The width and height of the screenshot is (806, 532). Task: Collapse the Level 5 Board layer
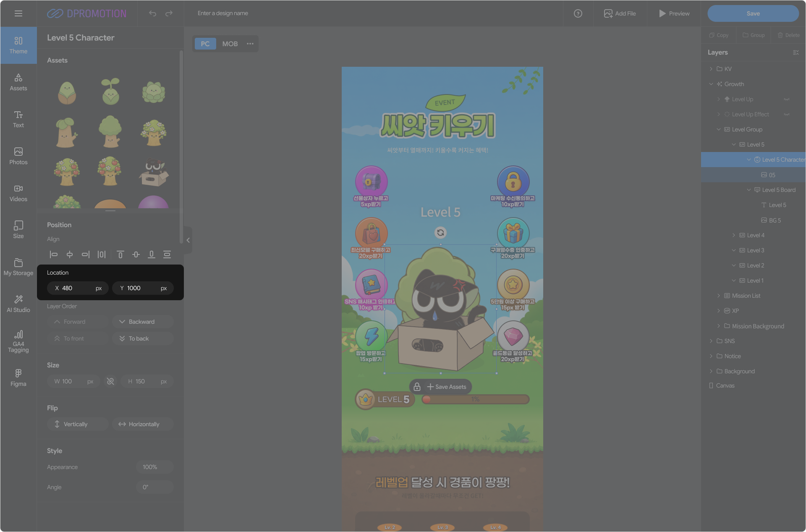(749, 190)
